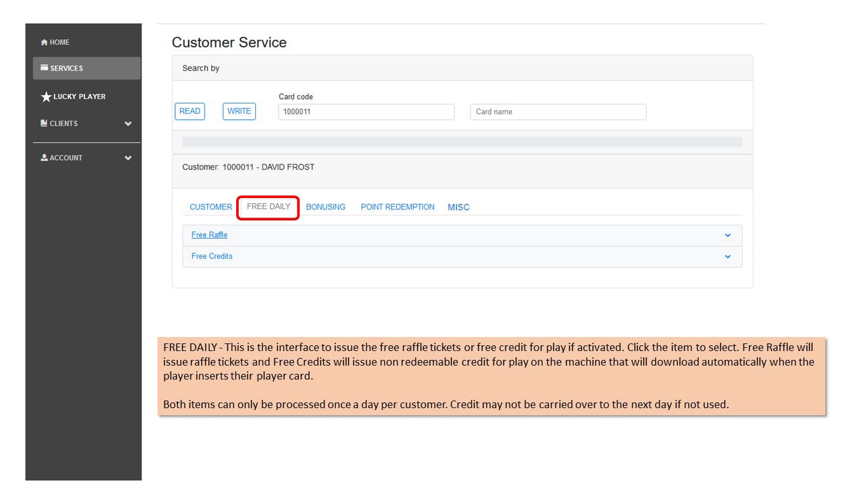The height and width of the screenshot is (504, 864).
Task: Click the Clients book icon
Action: [x=44, y=123]
